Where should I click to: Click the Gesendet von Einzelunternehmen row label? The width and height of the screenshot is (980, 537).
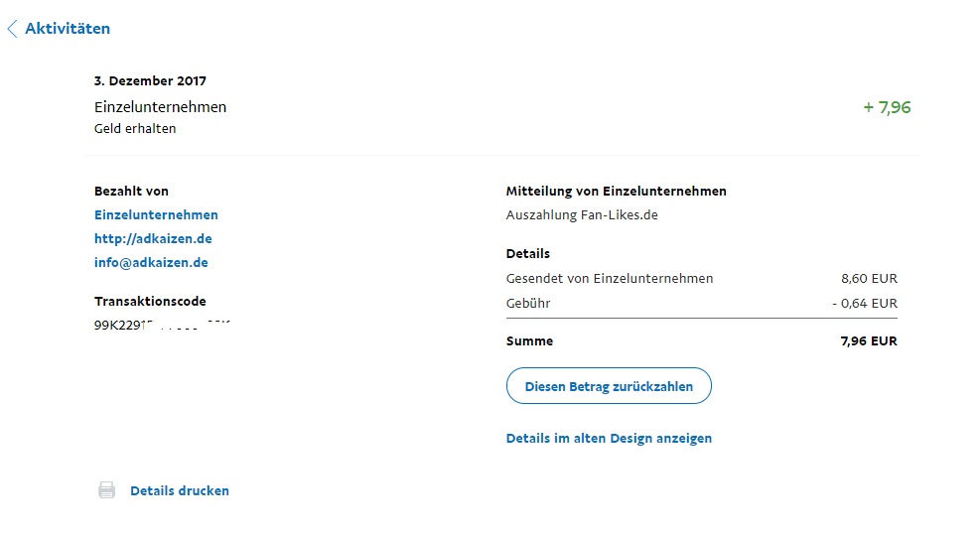pos(610,279)
